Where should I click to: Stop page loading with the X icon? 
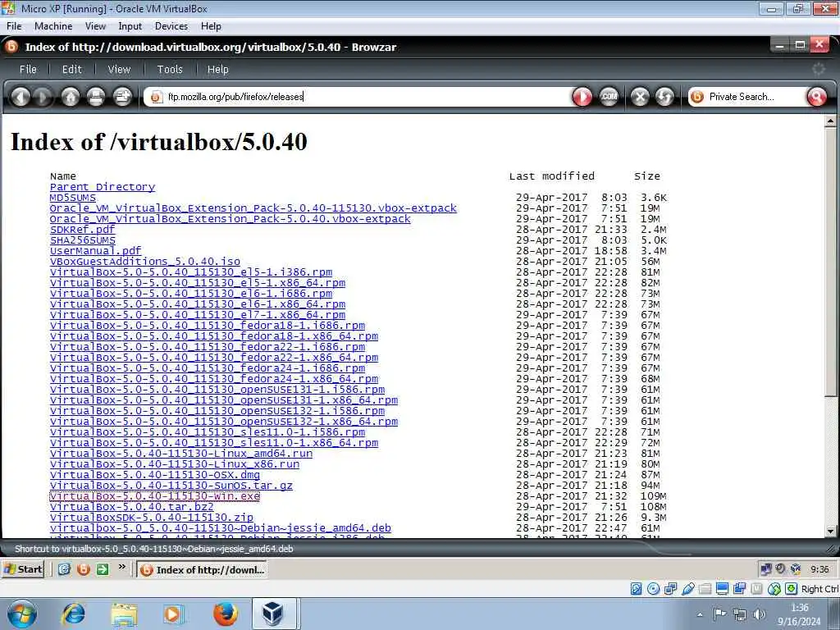[x=640, y=97]
